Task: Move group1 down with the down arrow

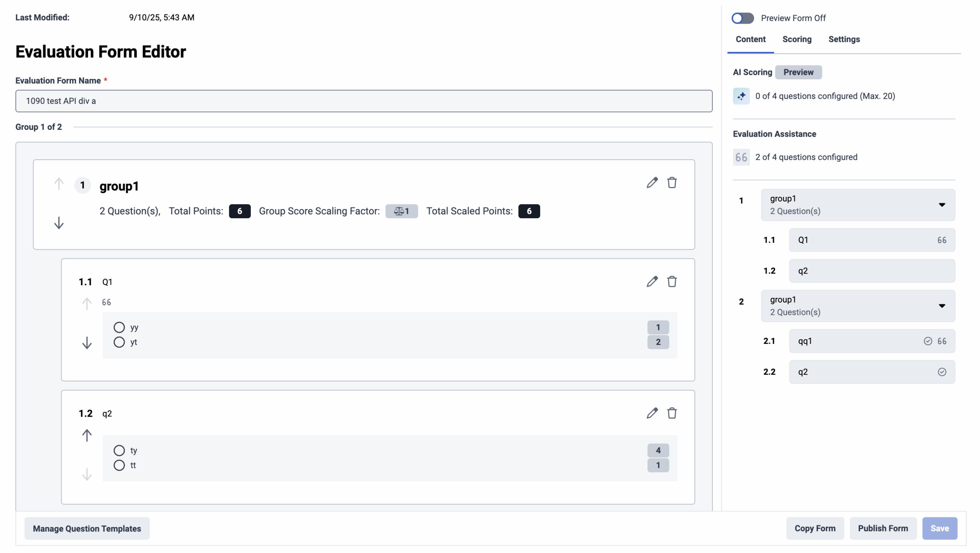Action: point(59,223)
